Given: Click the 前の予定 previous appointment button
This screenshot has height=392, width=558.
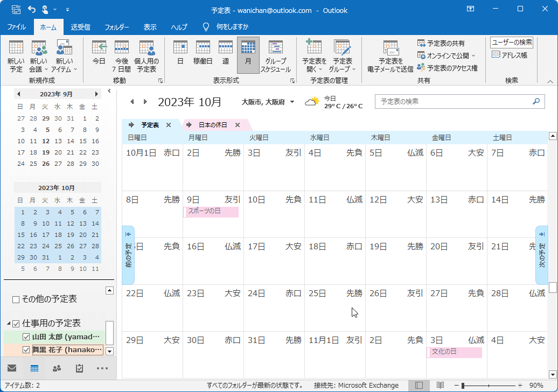Looking at the screenshot, I should [128, 255].
